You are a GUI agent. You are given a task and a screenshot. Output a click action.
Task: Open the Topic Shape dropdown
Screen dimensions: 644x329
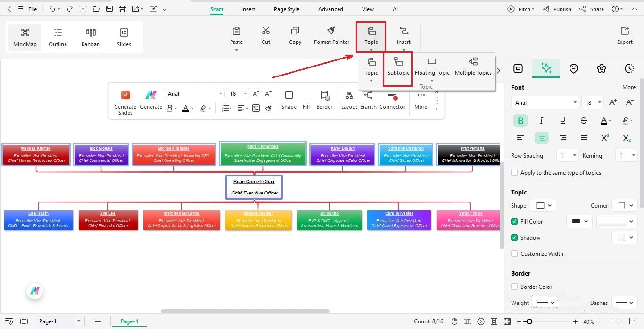pyautogui.click(x=543, y=205)
